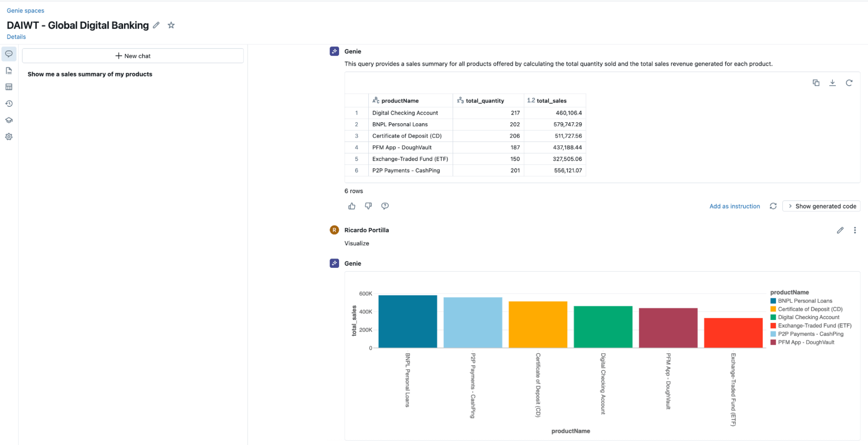Viewport: 868px width, 445px height.
Task: Open the chats tab in left sidebar
Action: pos(9,54)
